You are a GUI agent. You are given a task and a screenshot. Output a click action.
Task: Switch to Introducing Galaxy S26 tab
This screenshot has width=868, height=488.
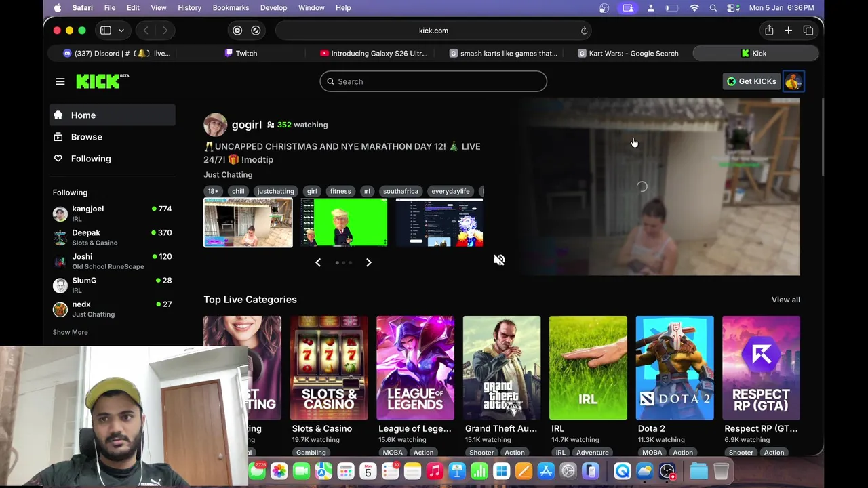(x=374, y=53)
